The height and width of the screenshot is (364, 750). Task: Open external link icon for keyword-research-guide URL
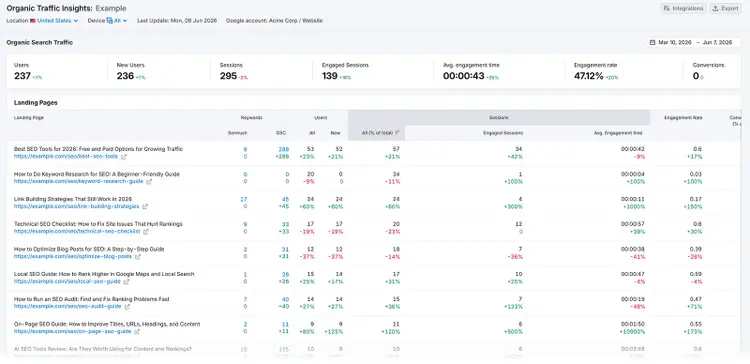tap(149, 182)
